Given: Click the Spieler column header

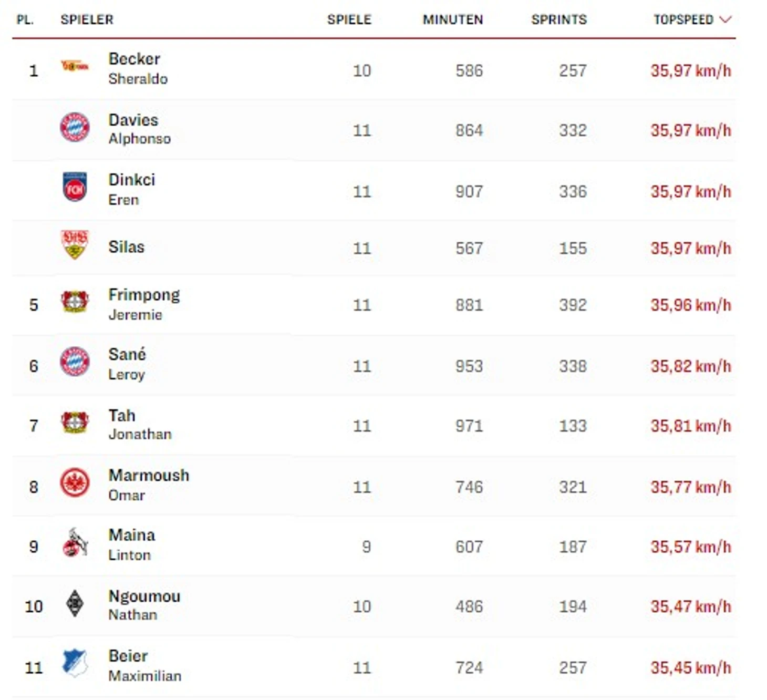Looking at the screenshot, I should (x=87, y=19).
